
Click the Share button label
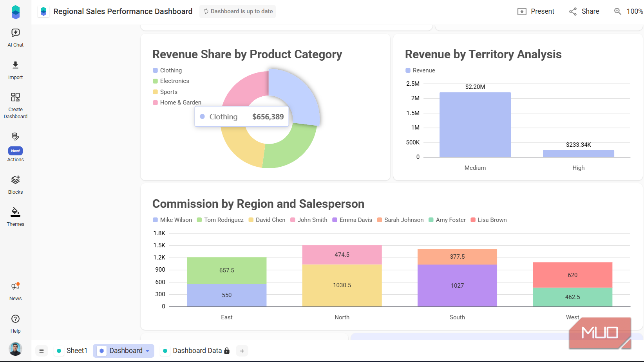tap(590, 11)
